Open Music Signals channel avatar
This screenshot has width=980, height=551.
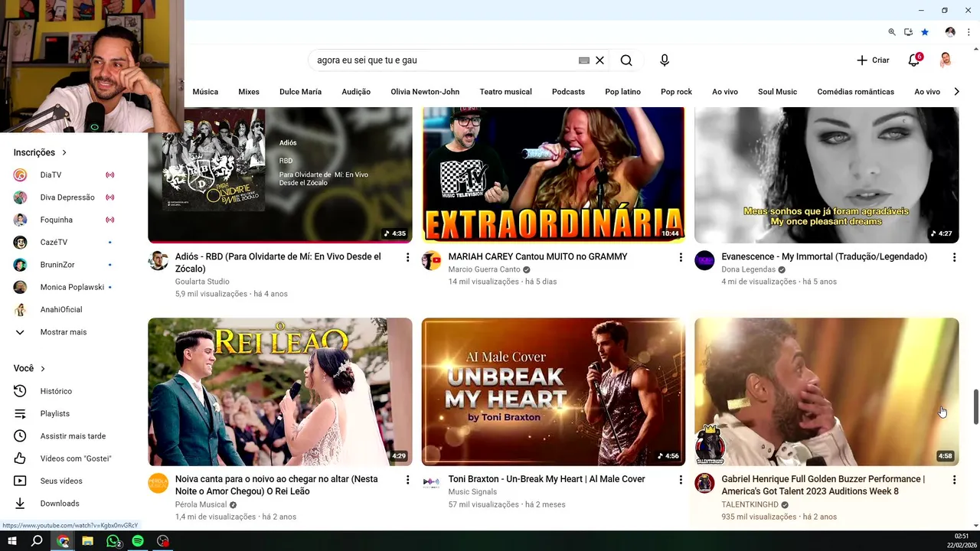pyautogui.click(x=432, y=483)
